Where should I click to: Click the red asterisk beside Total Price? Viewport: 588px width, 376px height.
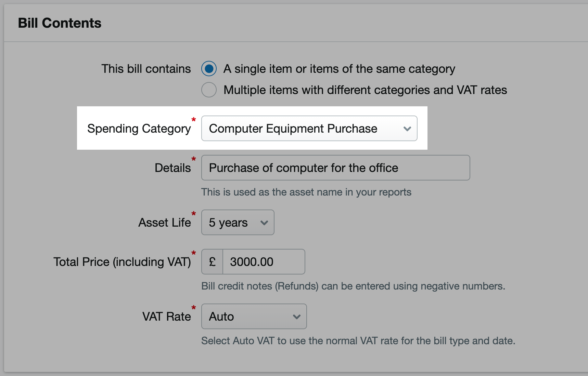coord(194,253)
